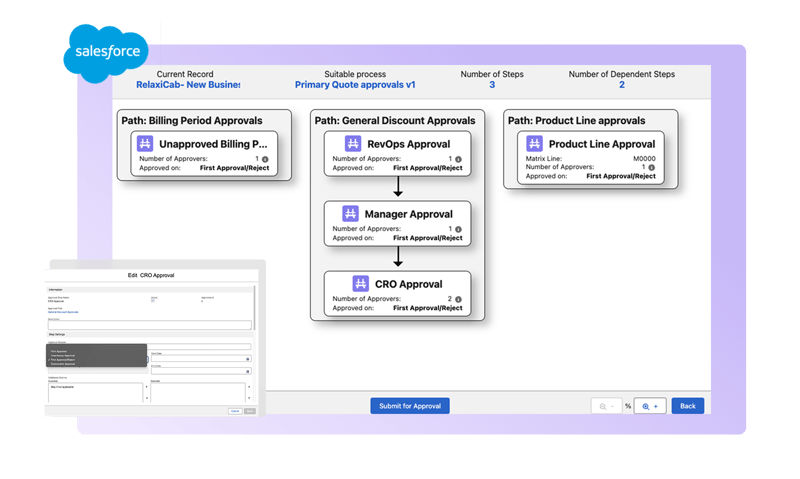Select the Product Line Approval step title
Screen dimensions: 800x479
click(602, 144)
